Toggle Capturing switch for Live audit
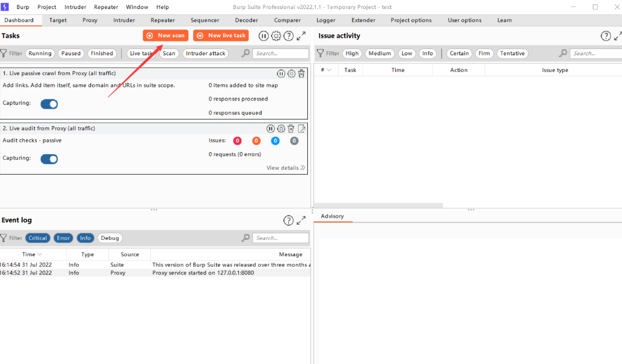Image resolution: width=622 pixels, height=364 pixels. (49, 159)
